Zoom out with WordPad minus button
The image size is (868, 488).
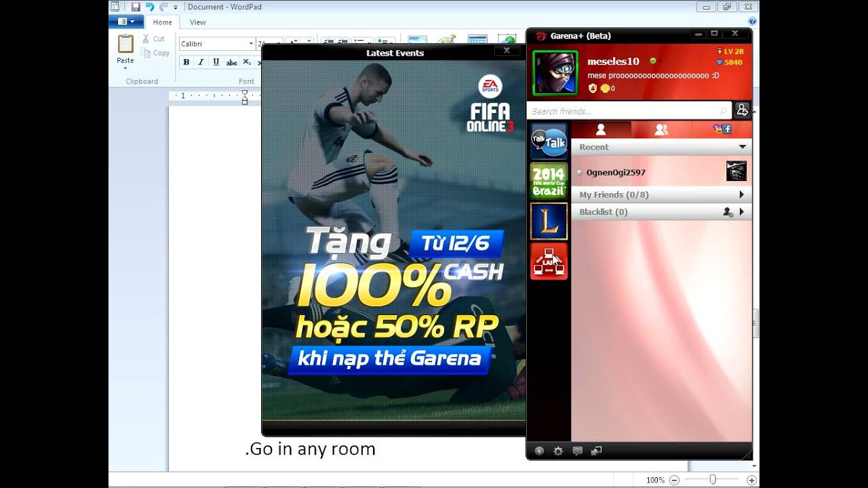coord(674,480)
